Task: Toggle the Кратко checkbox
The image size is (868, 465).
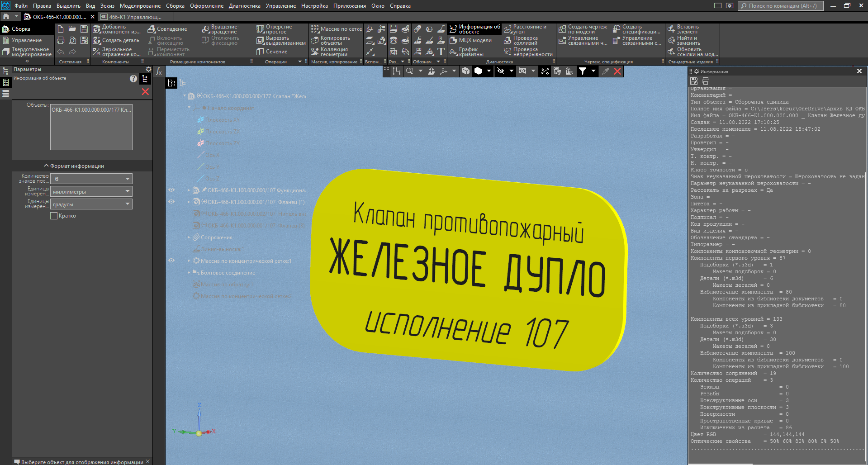Action: 54,216
